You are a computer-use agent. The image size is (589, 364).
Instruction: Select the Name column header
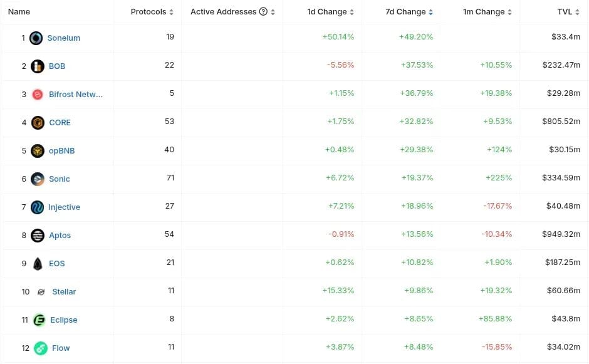point(19,12)
